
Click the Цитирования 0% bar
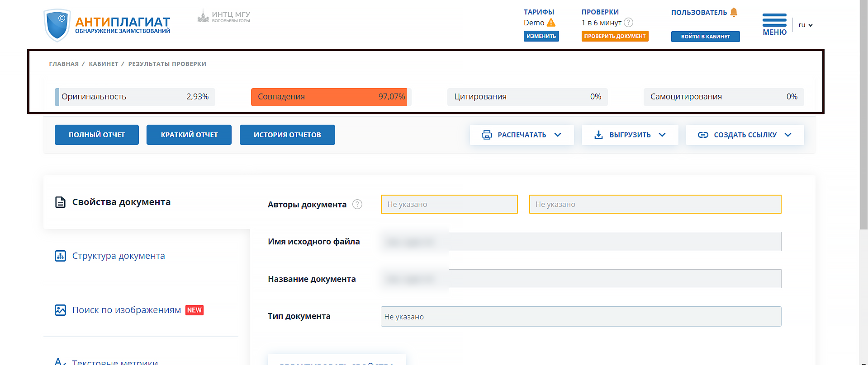pos(527,97)
